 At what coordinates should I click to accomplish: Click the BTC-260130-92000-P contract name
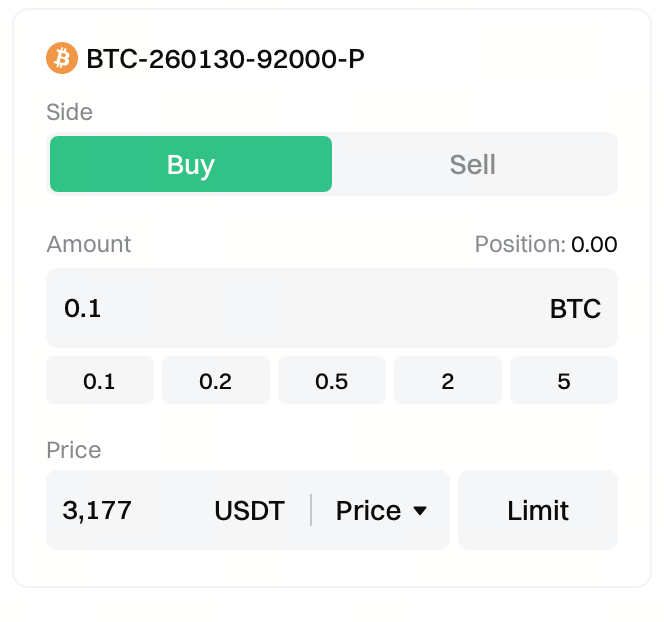click(225, 59)
